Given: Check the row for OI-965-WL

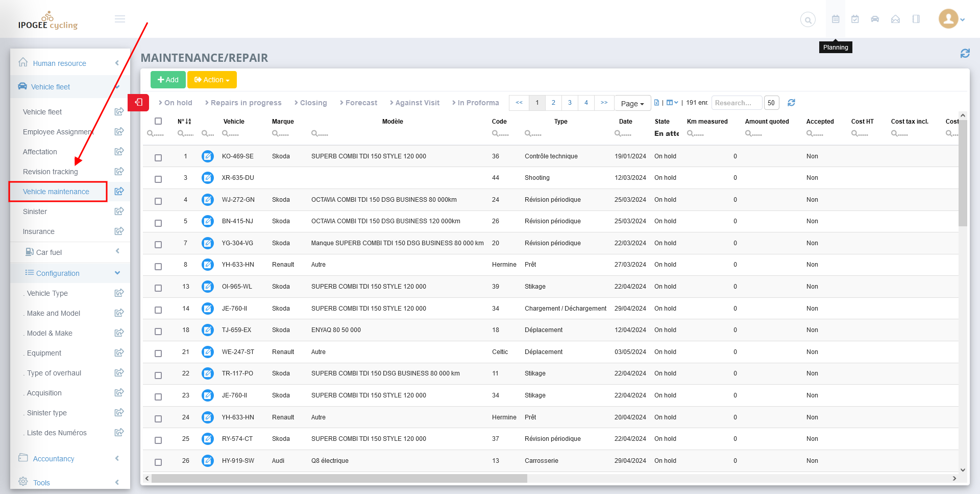Looking at the screenshot, I should point(158,288).
